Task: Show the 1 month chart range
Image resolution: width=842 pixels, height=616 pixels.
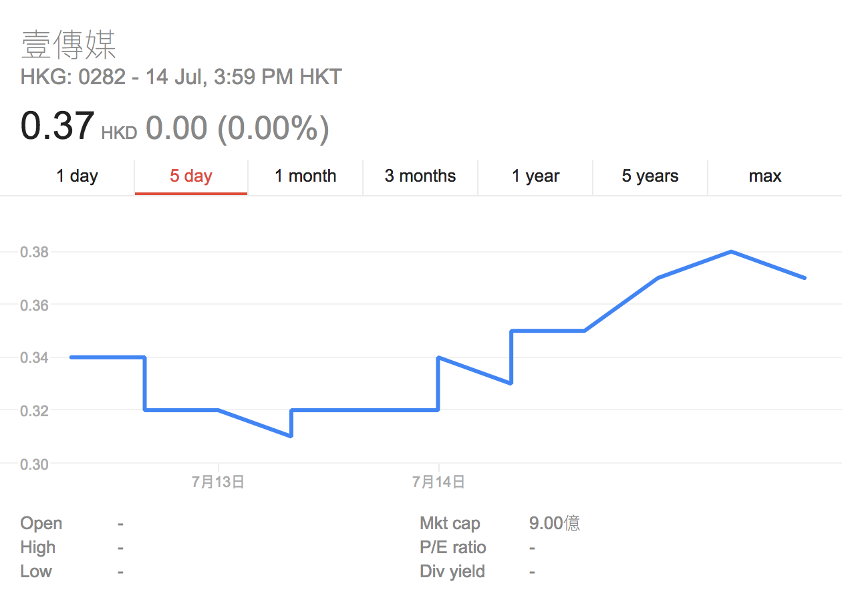Action: [305, 176]
